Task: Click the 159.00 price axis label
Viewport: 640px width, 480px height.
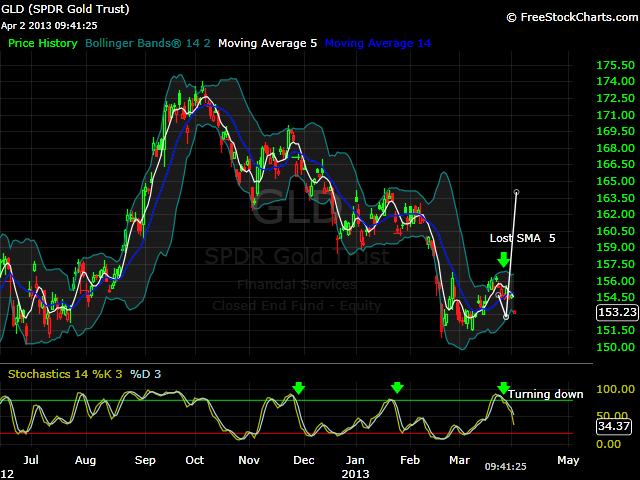Action: tap(616, 247)
